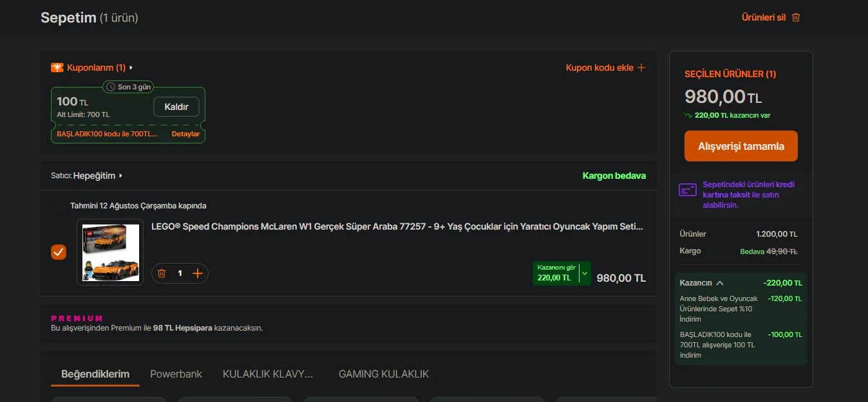
Task: Click the 980,00 TL item price
Action: tap(621, 278)
